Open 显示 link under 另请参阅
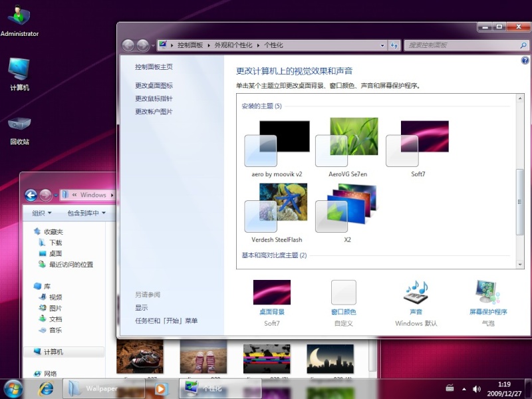 [141, 307]
